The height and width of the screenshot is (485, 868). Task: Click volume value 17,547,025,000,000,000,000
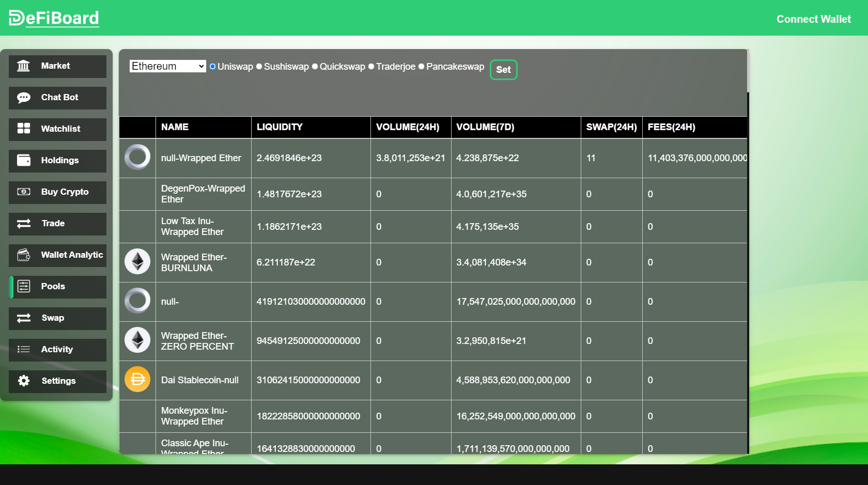[x=516, y=302]
